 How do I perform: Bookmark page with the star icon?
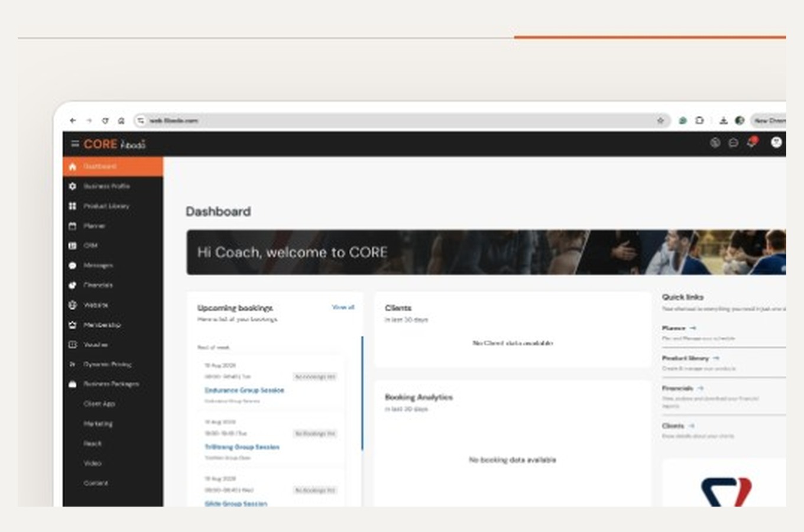click(x=660, y=121)
